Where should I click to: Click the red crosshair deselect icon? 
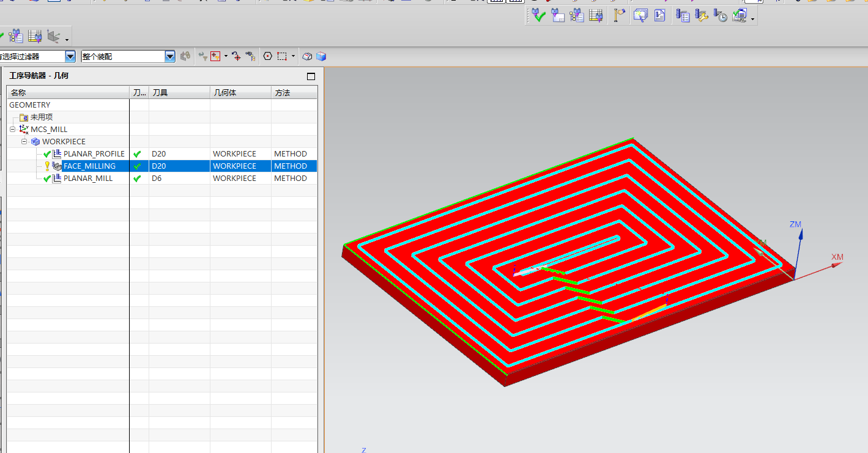236,56
